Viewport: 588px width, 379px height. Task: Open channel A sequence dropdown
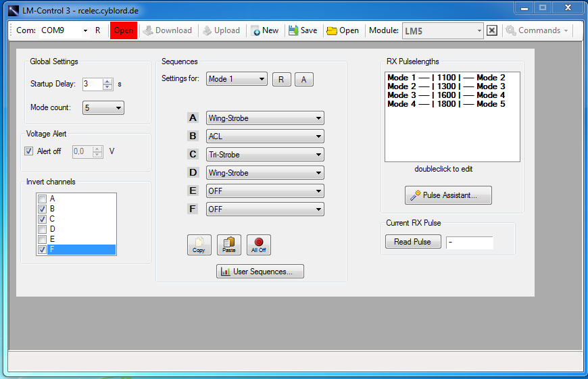[265, 118]
